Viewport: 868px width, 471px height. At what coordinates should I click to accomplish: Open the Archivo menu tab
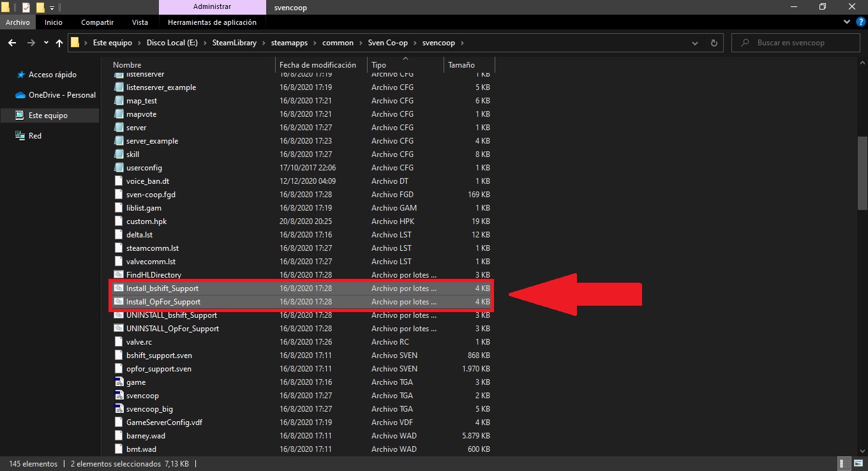pyautogui.click(x=18, y=22)
